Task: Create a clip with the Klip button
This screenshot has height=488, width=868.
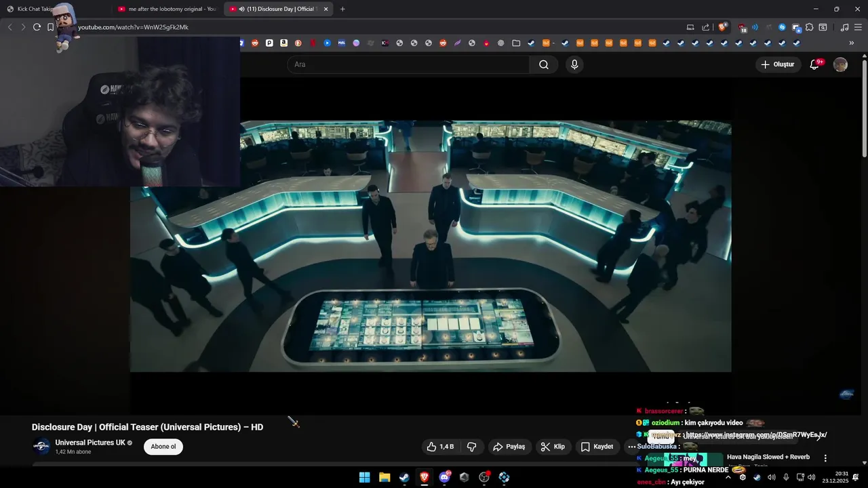Action: 553,447
